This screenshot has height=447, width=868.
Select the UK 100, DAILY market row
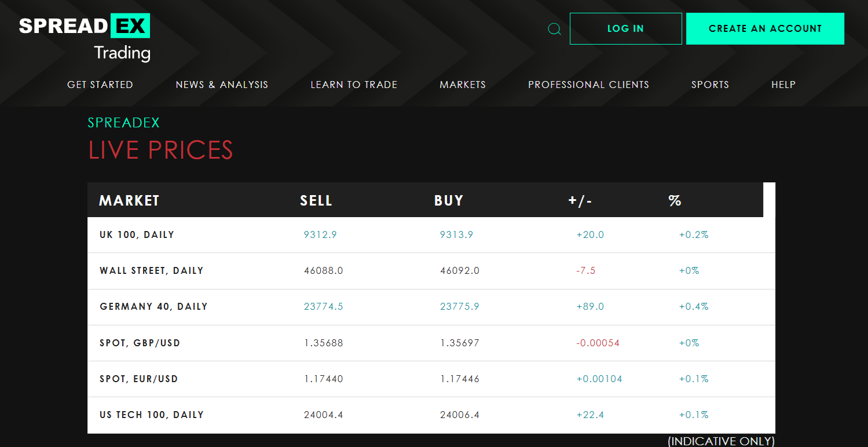[x=431, y=235]
